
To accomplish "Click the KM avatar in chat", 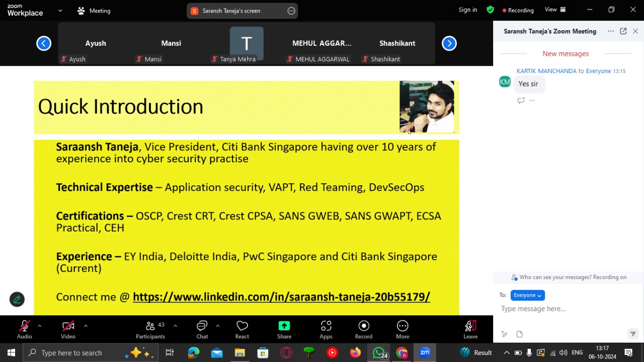I will point(505,82).
